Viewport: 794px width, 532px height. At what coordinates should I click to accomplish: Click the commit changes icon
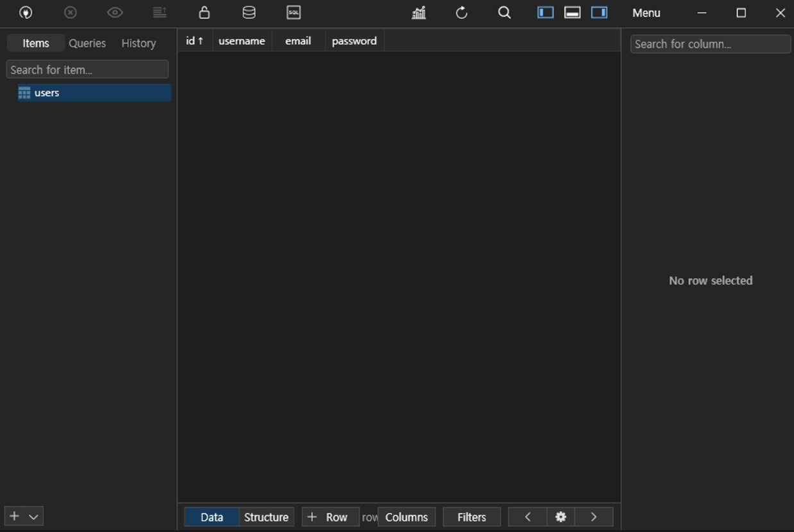pos(160,13)
